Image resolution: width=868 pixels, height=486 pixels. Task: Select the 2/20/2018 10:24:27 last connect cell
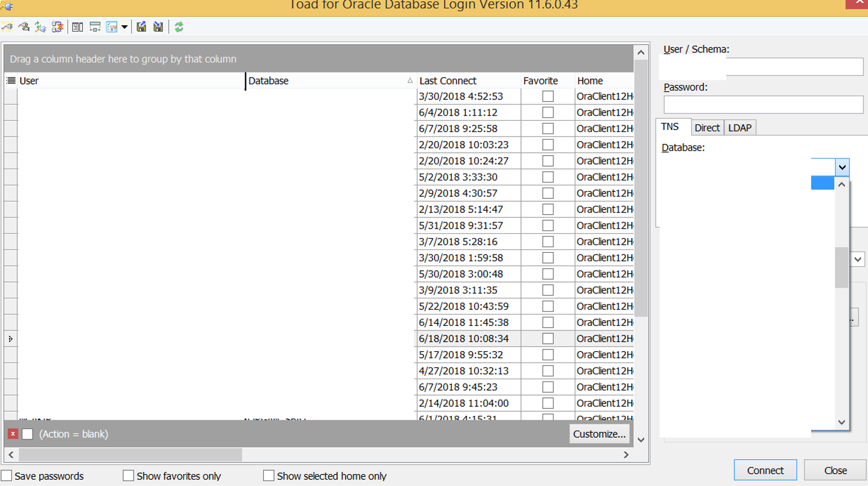[x=468, y=161]
